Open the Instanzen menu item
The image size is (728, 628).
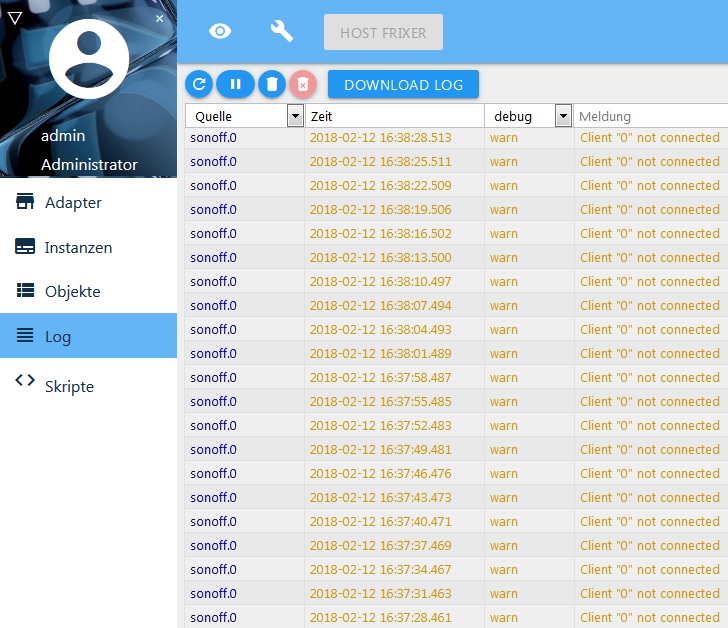(x=88, y=247)
